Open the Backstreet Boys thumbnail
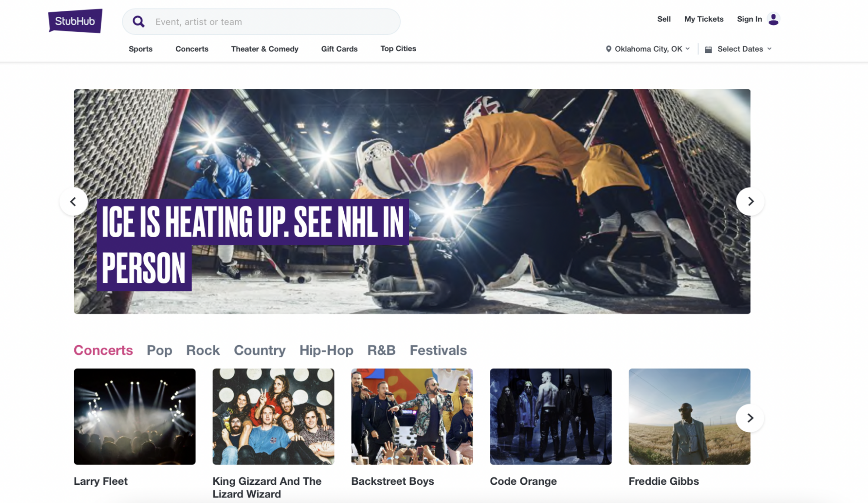Screen dimensions: 868x503 412,416
